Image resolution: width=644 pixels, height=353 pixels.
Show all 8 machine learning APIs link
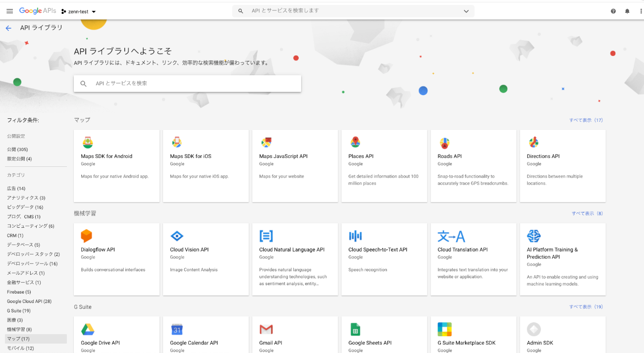[x=588, y=213]
